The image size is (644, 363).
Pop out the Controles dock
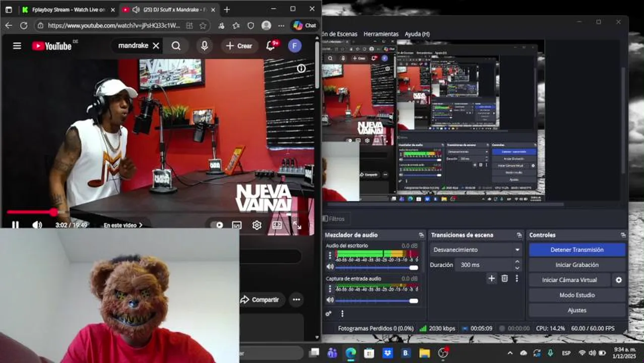click(623, 235)
